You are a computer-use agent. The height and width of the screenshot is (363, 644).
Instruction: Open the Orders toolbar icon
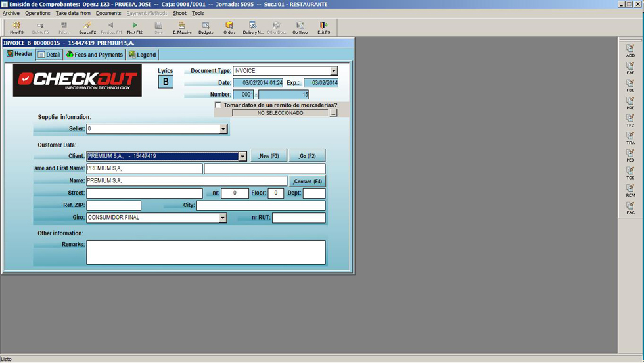(x=229, y=27)
